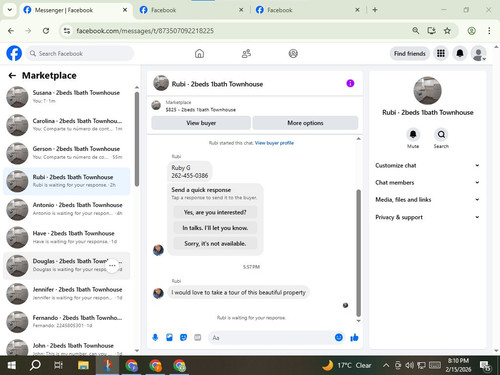This screenshot has height=375, width=500.
Task: Switch to the second Facebook tab
Action: point(192,10)
